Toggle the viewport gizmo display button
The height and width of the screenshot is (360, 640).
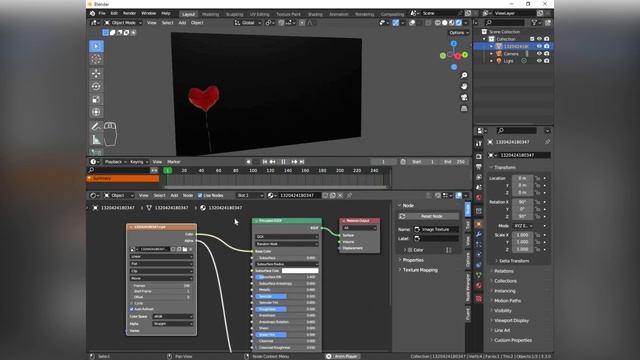[396, 23]
